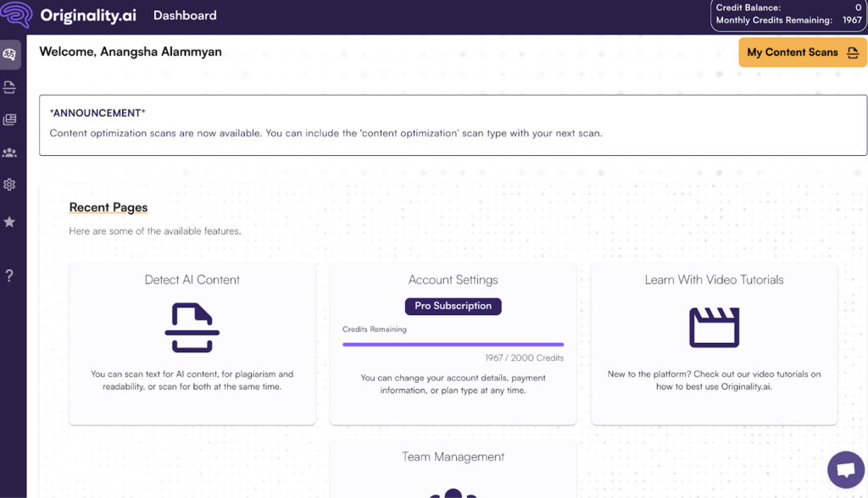
Task: Open the Detect AI Content card title
Action: point(192,280)
